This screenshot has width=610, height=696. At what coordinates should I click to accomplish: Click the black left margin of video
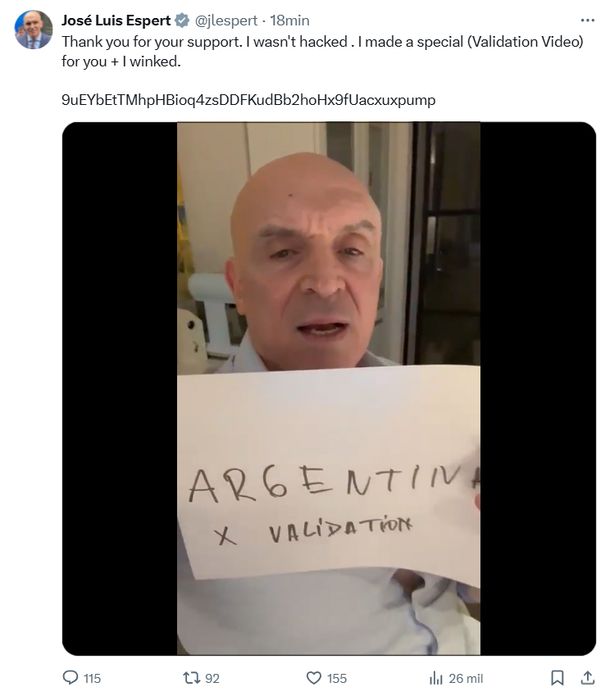[119, 388]
